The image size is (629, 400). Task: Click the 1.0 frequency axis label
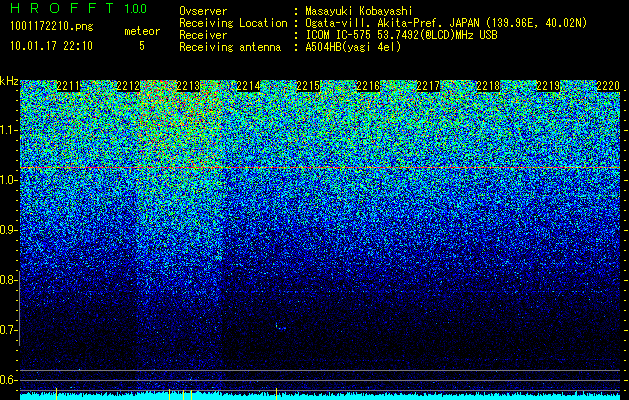click(8, 180)
